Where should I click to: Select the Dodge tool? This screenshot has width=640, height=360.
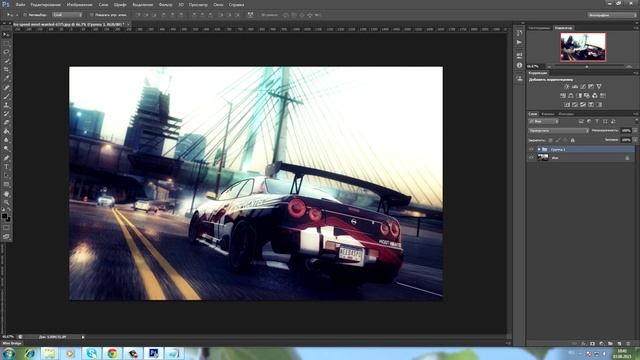click(6, 149)
